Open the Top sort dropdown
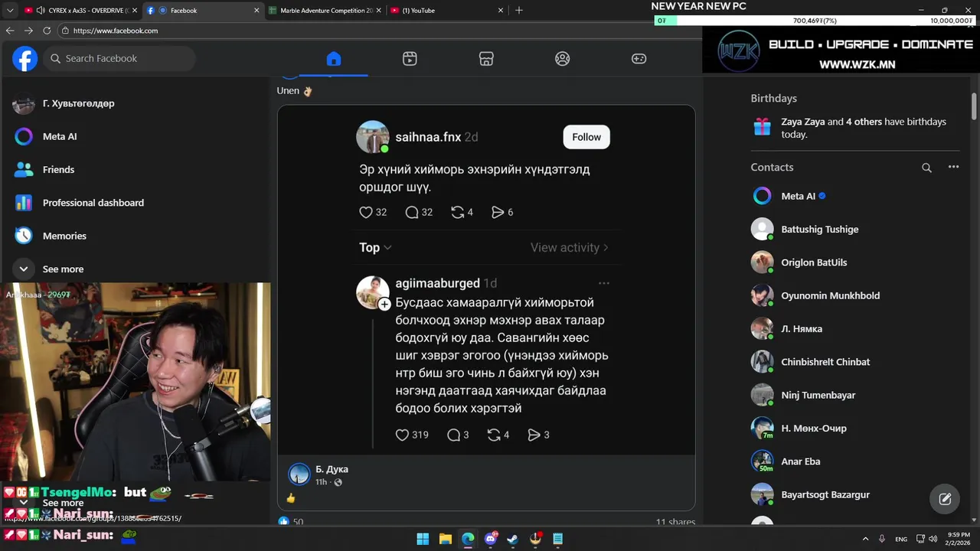 [375, 247]
